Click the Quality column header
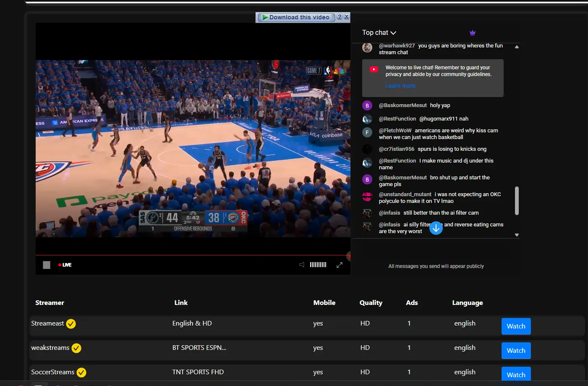Viewport: 588px width, 386px height. (371, 303)
